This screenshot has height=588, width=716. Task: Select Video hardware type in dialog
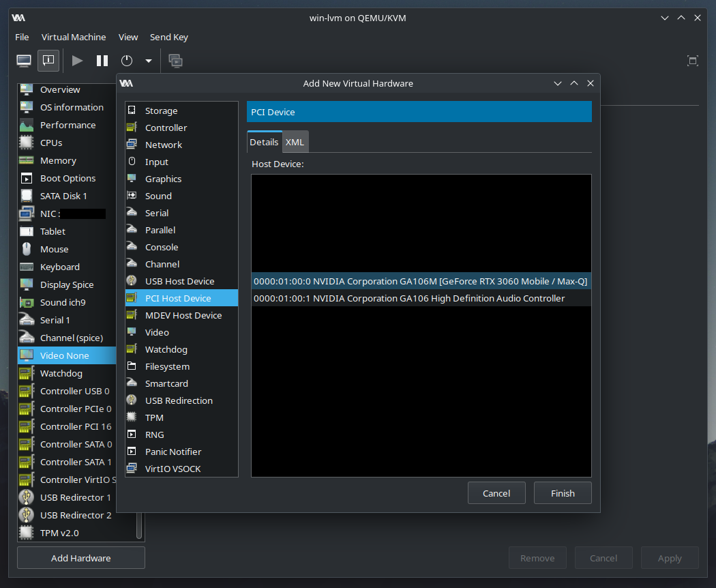[x=182, y=333]
